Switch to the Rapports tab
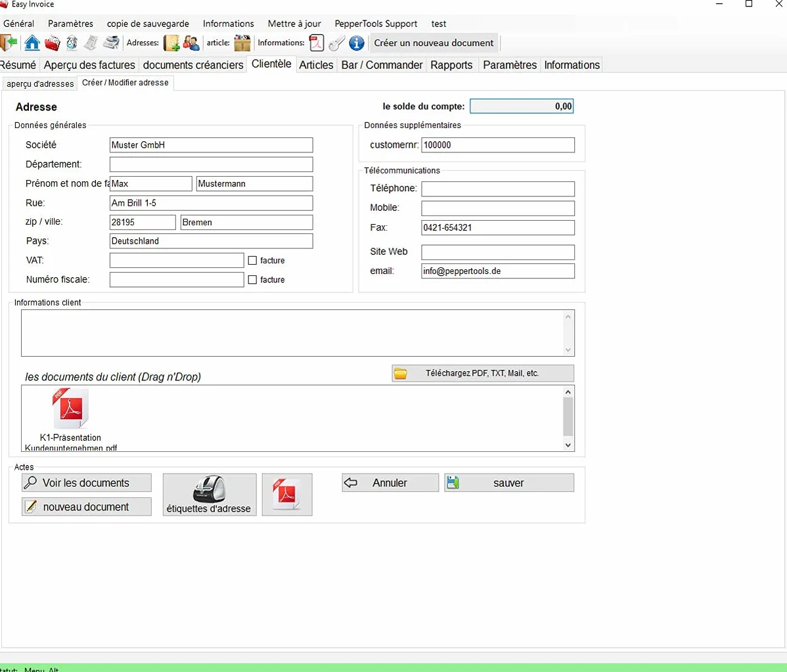This screenshot has width=787, height=672. [x=451, y=65]
